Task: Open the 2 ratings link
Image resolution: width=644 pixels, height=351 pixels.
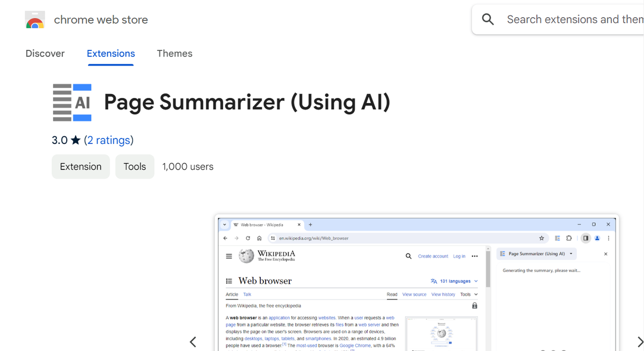Action: pyautogui.click(x=109, y=140)
